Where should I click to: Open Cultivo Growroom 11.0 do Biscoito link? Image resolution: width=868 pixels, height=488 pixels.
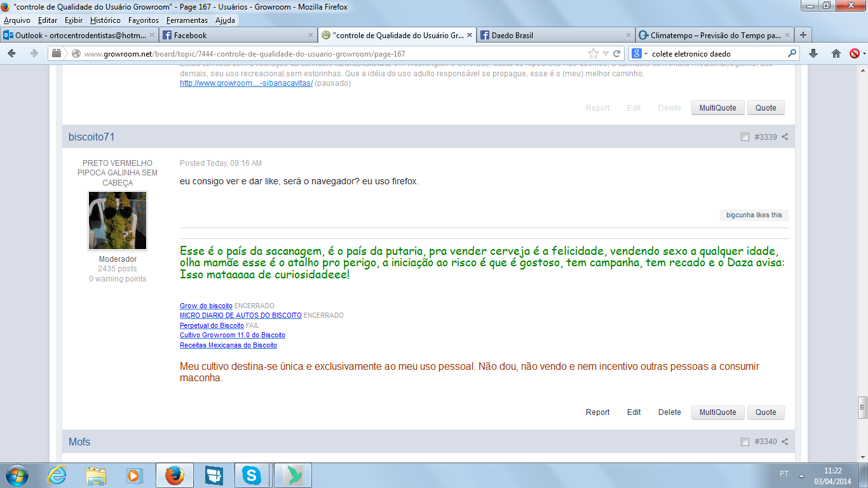[x=233, y=335]
